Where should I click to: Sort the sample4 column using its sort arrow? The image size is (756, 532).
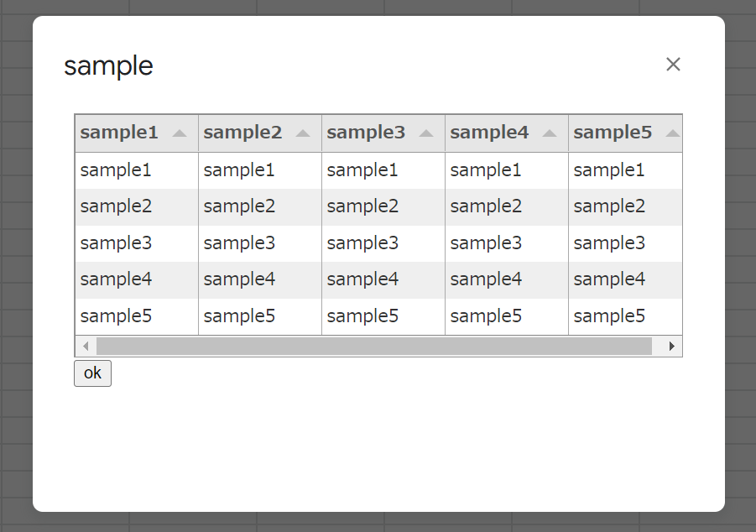pyautogui.click(x=550, y=133)
